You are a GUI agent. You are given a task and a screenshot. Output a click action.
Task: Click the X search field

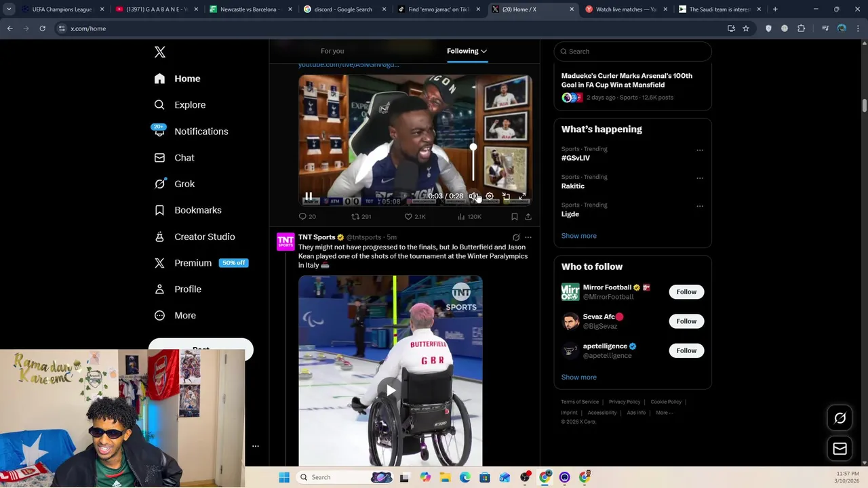[x=633, y=52]
